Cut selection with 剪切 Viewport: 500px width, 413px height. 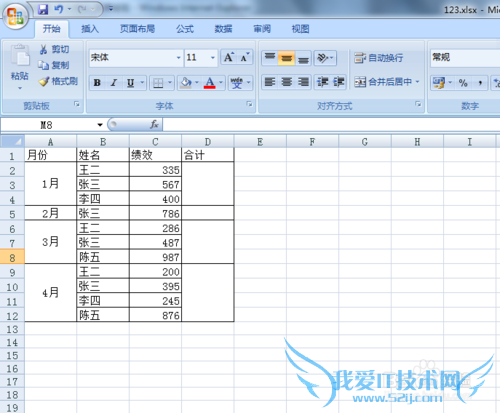[x=54, y=49]
